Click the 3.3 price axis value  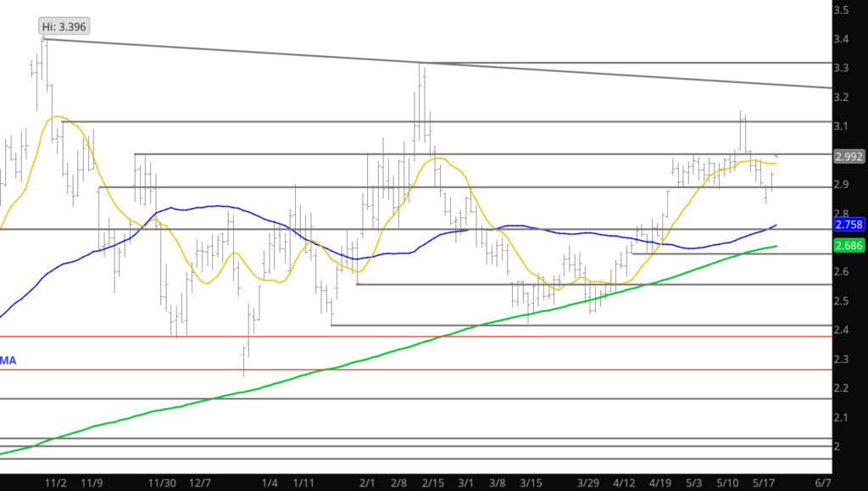842,68
